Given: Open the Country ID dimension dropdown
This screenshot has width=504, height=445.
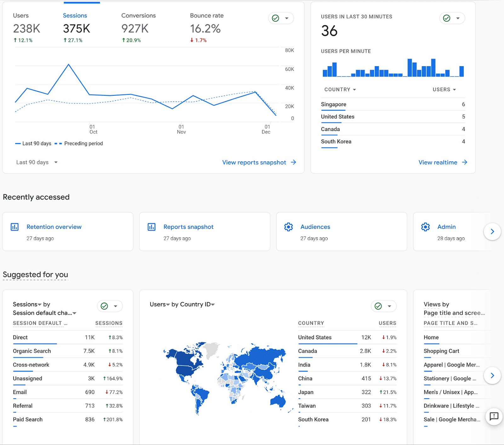Looking at the screenshot, I should (213, 304).
